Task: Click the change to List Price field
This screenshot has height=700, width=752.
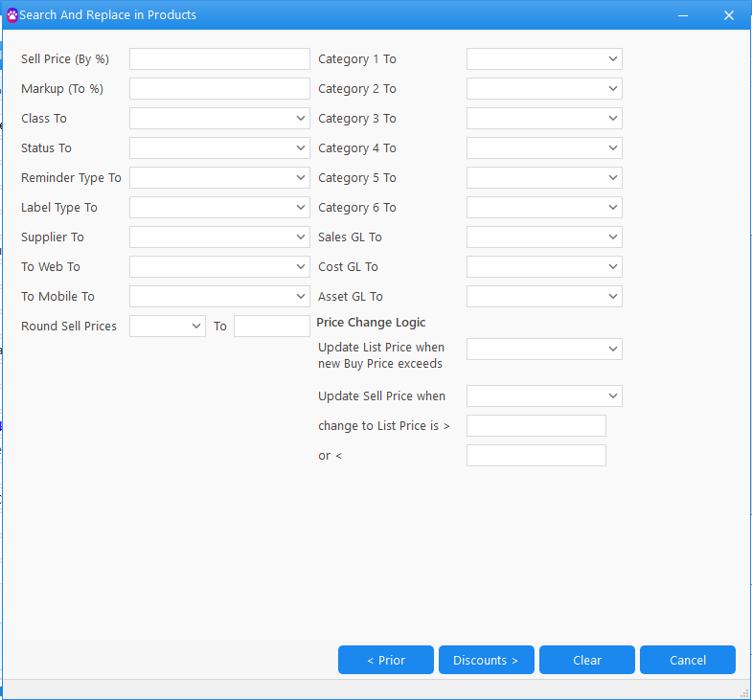Action: tap(536, 426)
